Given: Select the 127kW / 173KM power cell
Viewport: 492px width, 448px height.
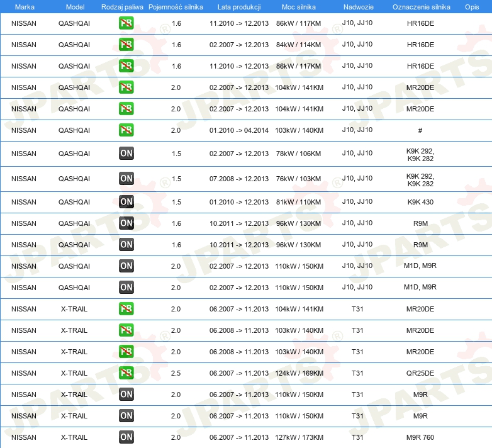Looking at the screenshot, I should pos(299,437).
